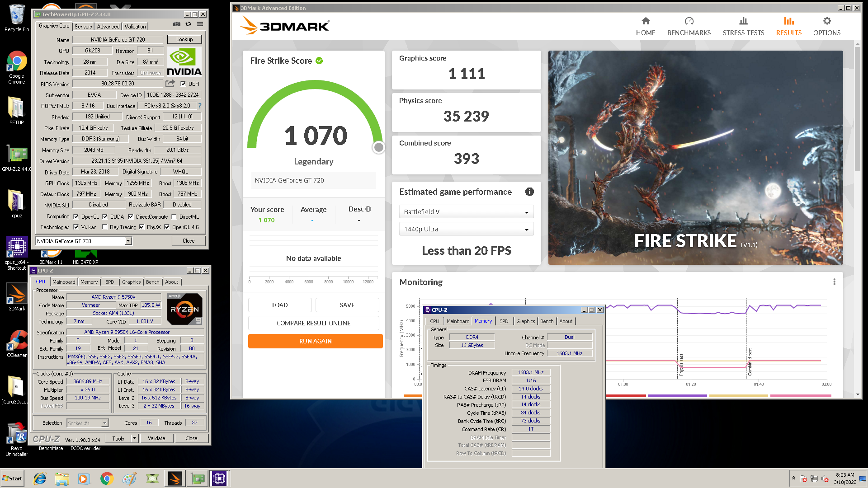Image resolution: width=868 pixels, height=488 pixels.
Task: Toggle the PhysX checkbox
Action: (x=142, y=227)
